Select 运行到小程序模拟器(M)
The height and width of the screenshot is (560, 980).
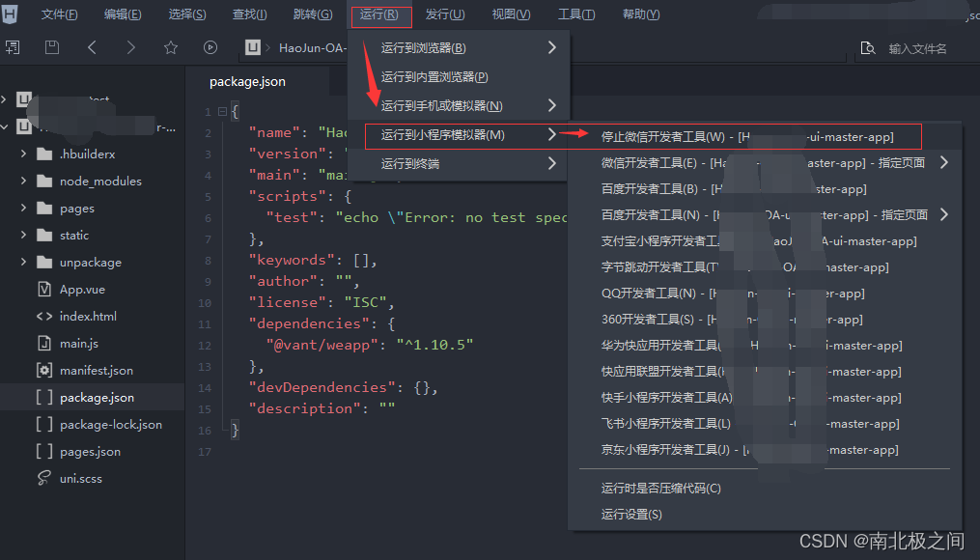coord(458,135)
